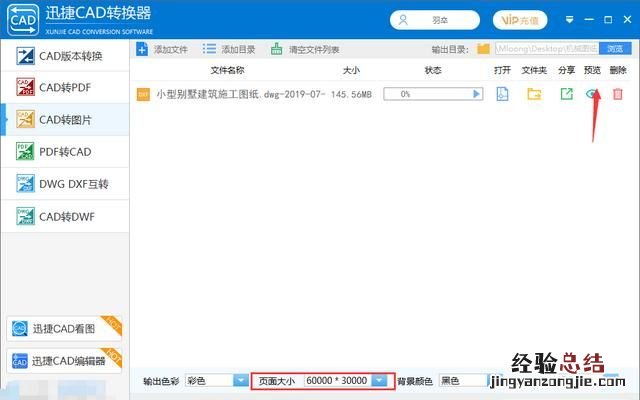Click the open file icon in the row
The width and height of the screenshot is (640, 400).
coord(503,94)
